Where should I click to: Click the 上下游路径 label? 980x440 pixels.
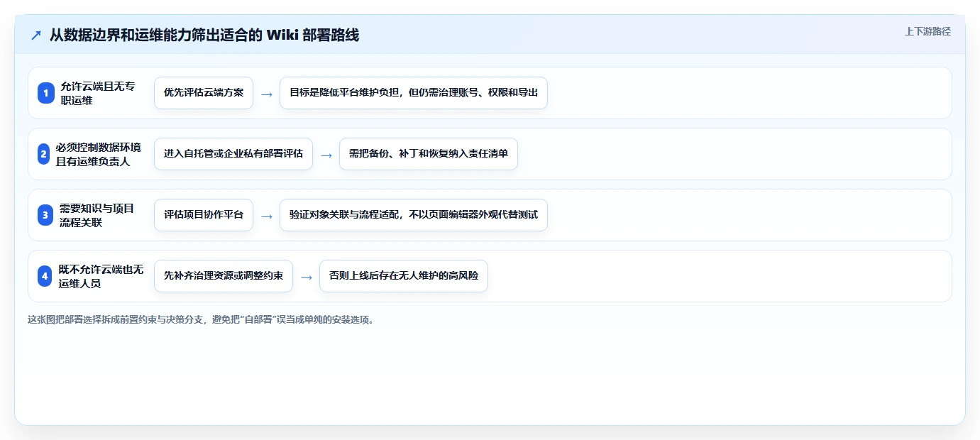[x=927, y=31]
